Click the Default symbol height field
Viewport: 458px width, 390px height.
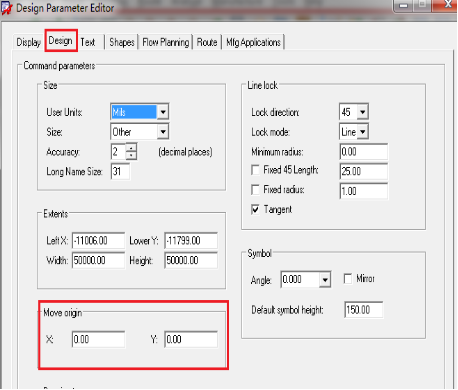click(364, 310)
